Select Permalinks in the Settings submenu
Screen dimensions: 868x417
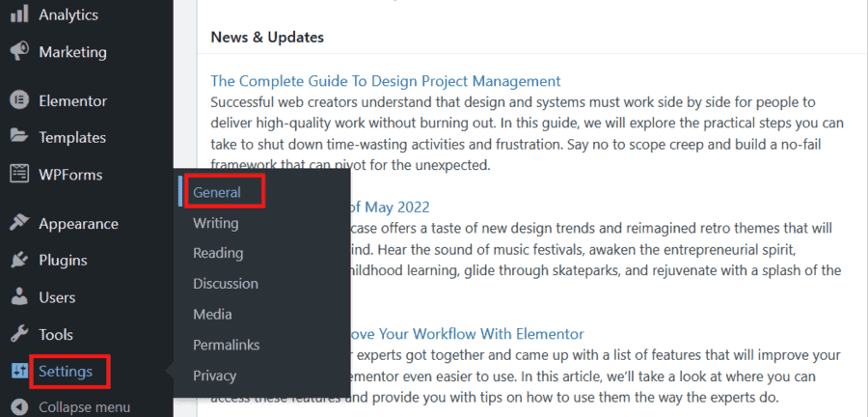point(226,345)
